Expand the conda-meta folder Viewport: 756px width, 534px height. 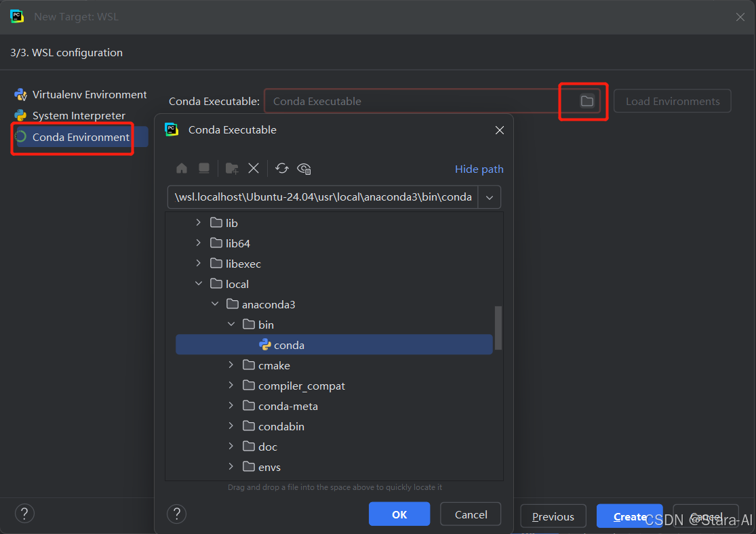pyautogui.click(x=231, y=405)
